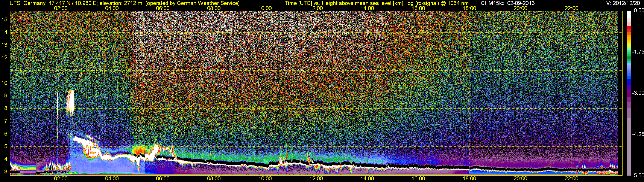Click the colour scale value "-4.25"
The height and width of the screenshot is (182, 644).
638,134
